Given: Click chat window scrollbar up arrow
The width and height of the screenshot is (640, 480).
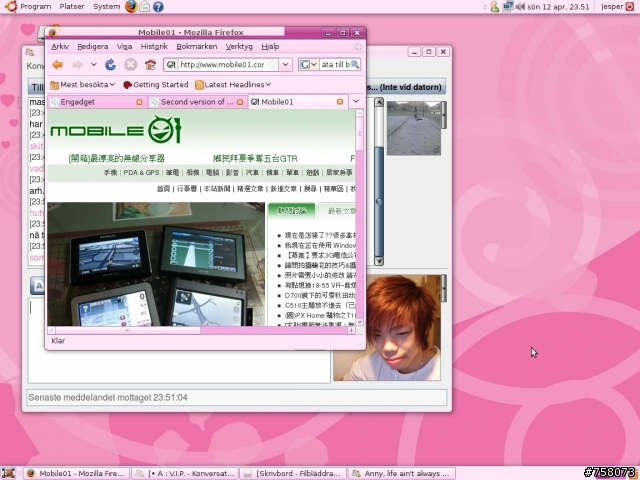Looking at the screenshot, I should pyautogui.click(x=379, y=102).
